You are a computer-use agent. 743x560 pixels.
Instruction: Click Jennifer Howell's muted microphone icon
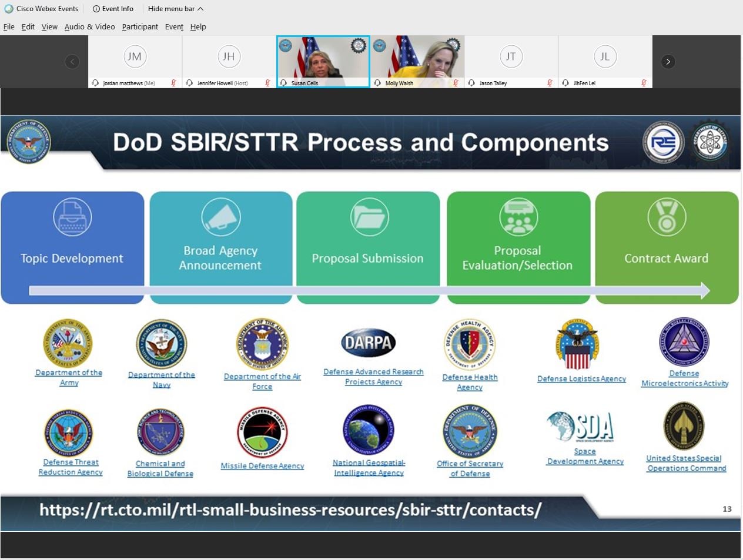[267, 83]
